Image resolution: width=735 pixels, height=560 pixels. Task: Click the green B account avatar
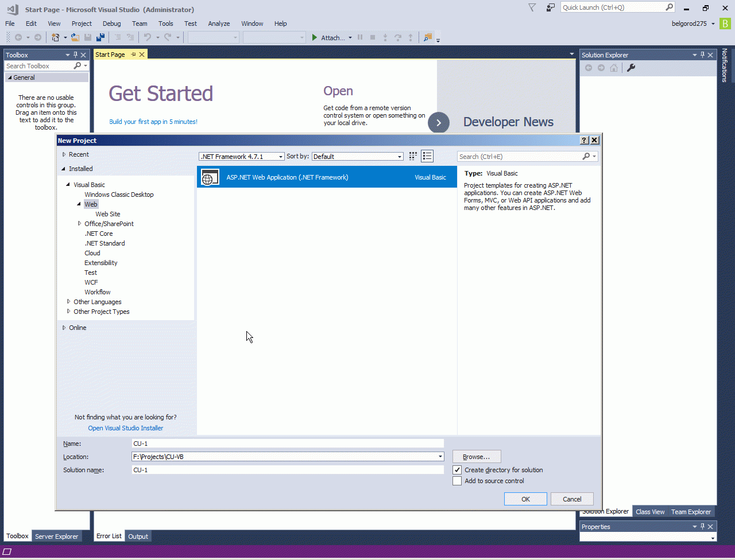[725, 24]
